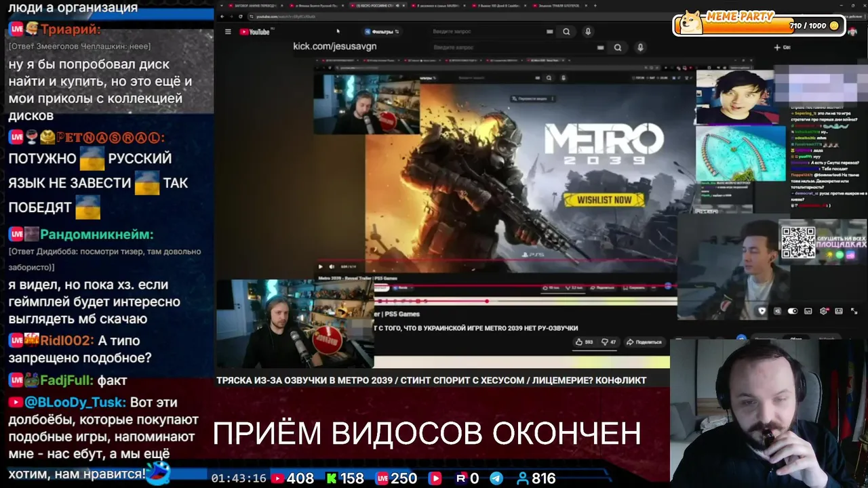Click the island aerial thumbnail
This screenshot has height=488, width=868.
click(740, 153)
